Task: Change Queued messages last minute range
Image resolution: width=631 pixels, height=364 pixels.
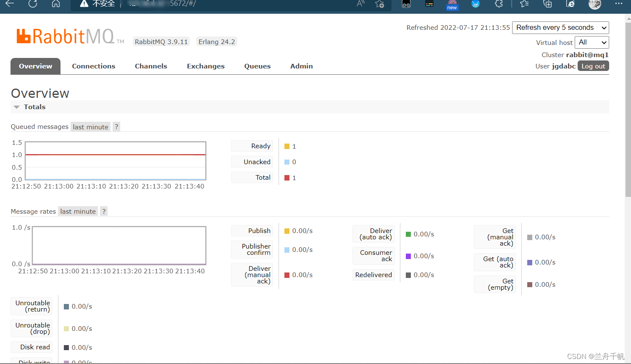Action: click(x=90, y=127)
